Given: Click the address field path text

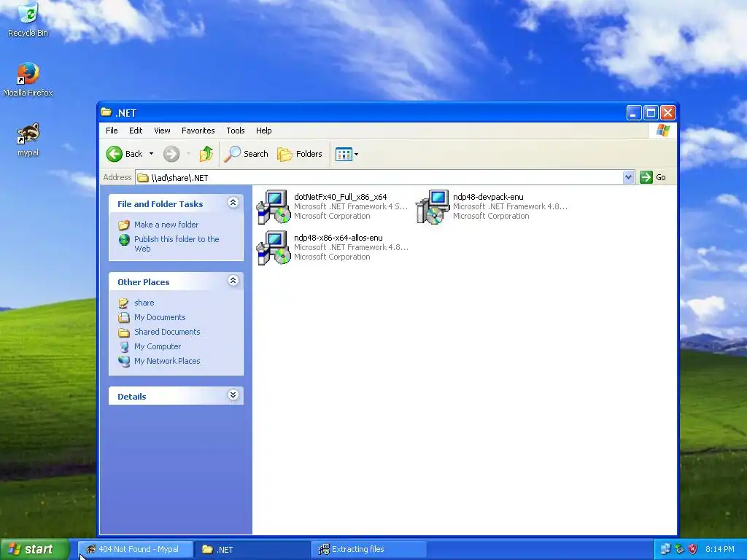Looking at the screenshot, I should point(179,178).
